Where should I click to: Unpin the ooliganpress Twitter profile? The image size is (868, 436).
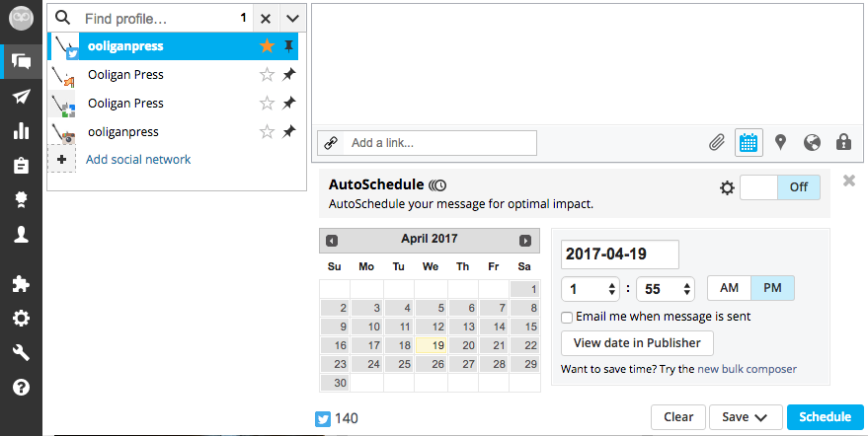[289, 46]
